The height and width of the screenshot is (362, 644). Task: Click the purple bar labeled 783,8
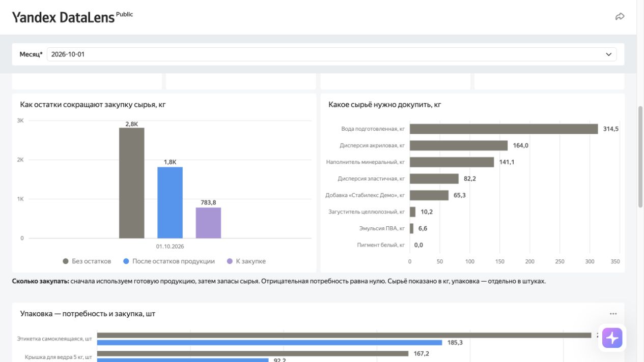point(208,223)
